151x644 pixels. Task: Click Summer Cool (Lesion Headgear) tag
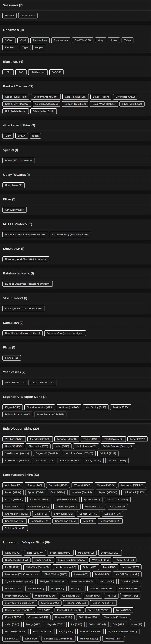point(65,333)
